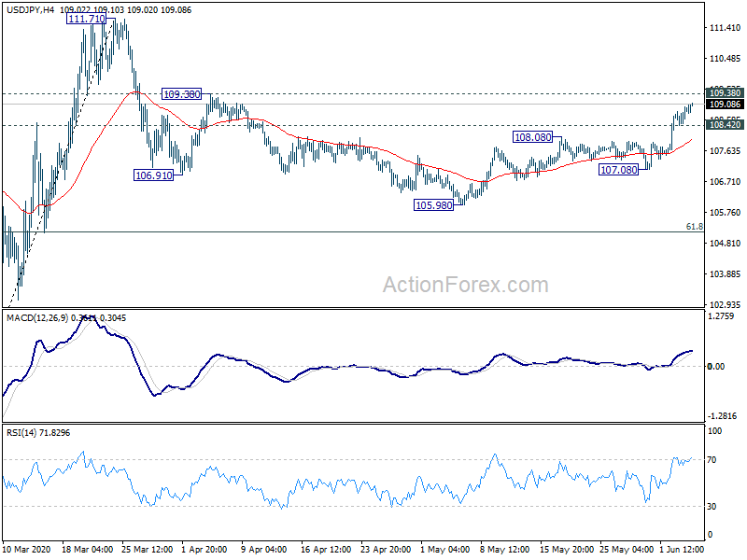Click the 107.635 axis price
The image size is (747, 560).
(725, 151)
